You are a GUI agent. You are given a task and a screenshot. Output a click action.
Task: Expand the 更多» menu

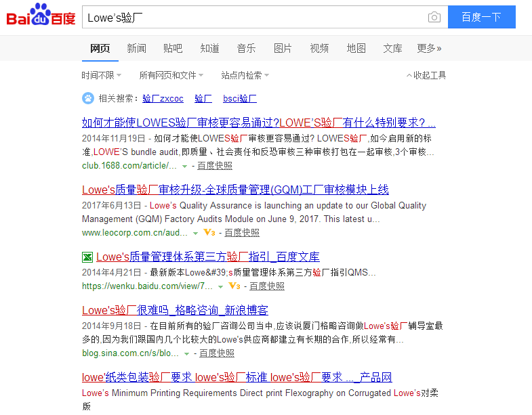click(x=429, y=49)
